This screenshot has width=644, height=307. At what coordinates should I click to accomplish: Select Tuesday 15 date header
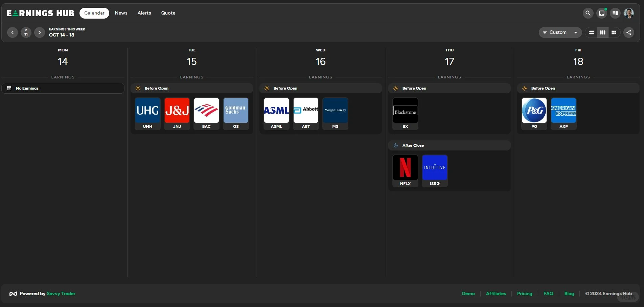click(x=192, y=57)
